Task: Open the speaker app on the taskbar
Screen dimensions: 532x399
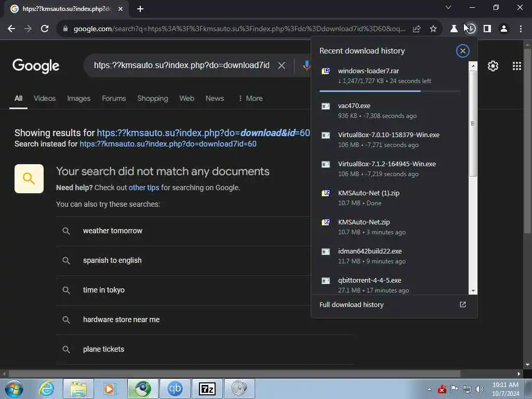Action: (x=240, y=389)
